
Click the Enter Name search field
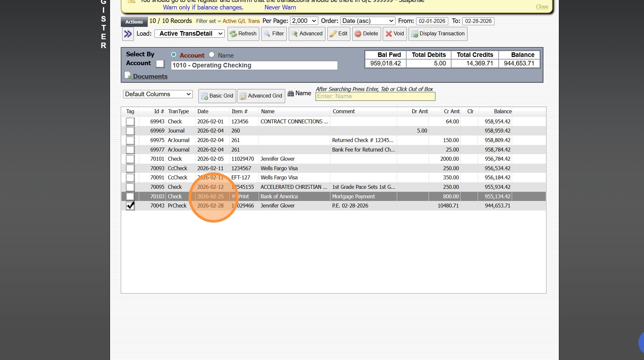(375, 96)
